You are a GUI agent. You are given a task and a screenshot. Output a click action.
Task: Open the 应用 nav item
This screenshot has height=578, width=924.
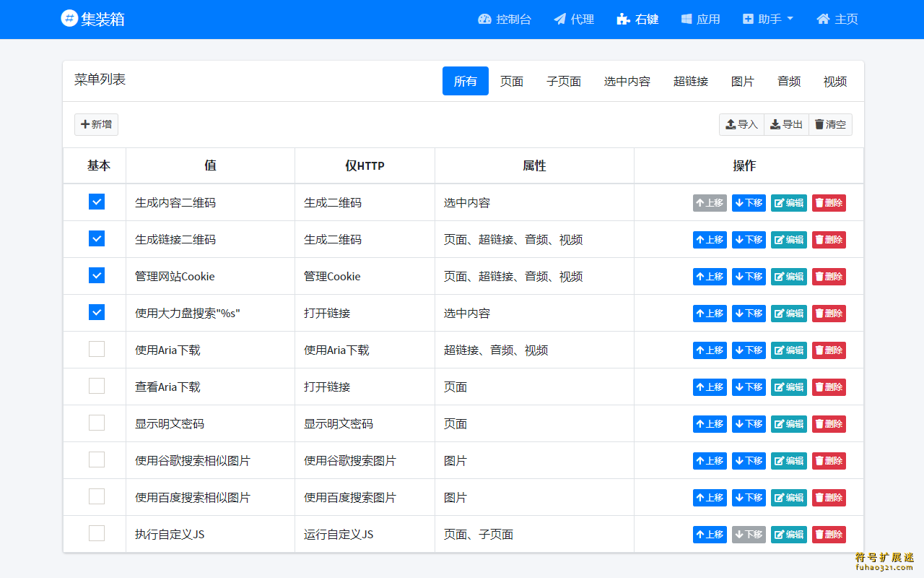click(x=700, y=20)
